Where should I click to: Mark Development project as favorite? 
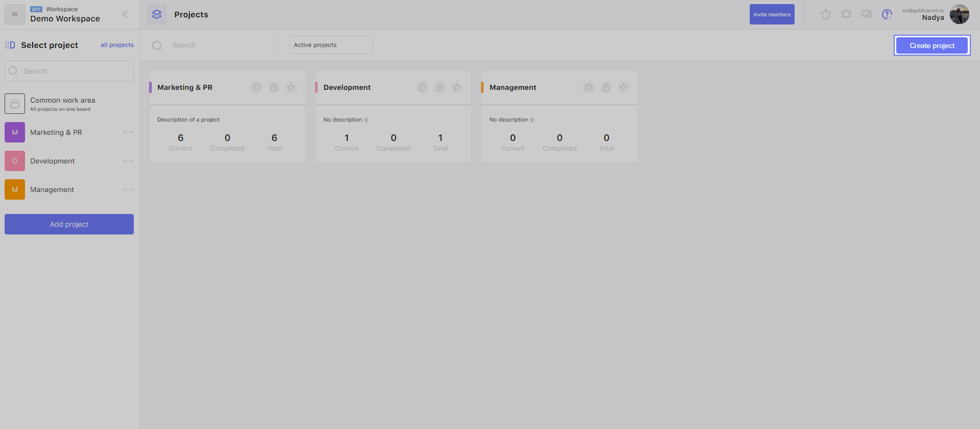(457, 87)
